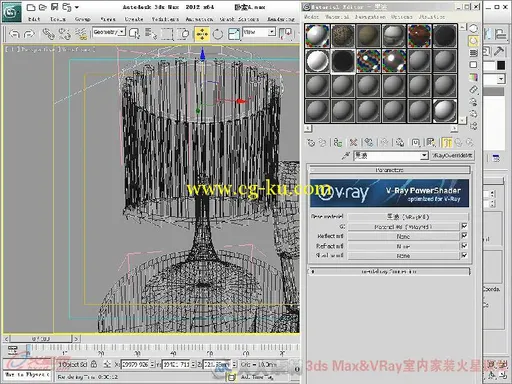Click the Sample Type sphere icon

(x=473, y=29)
